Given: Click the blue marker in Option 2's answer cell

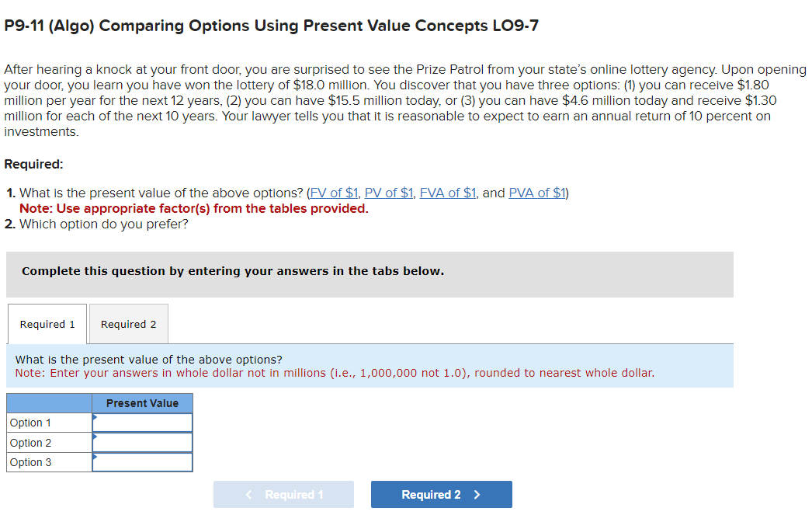Looking at the screenshot, I should (95, 437).
